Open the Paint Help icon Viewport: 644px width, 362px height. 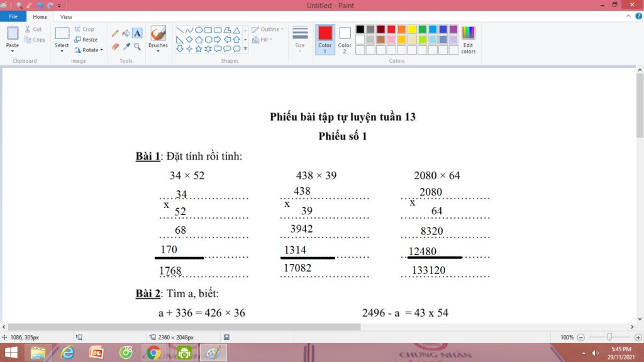click(639, 16)
